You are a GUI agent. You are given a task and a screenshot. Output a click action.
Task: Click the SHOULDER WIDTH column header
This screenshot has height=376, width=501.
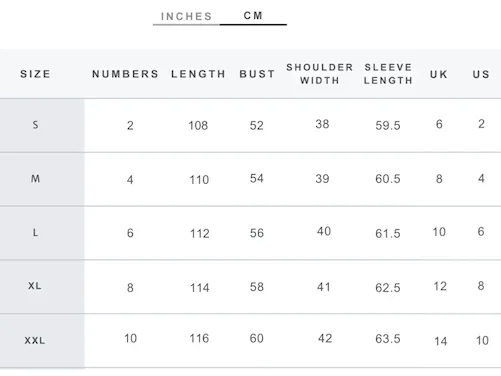point(320,74)
